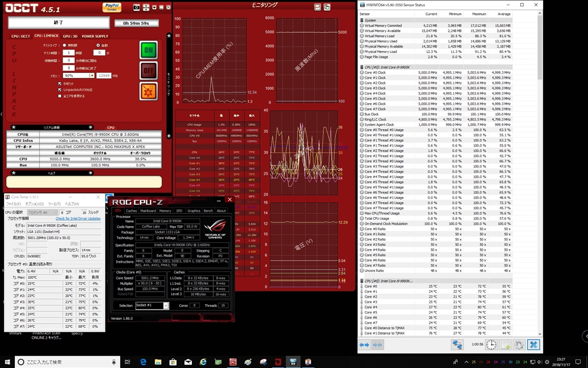The height and width of the screenshot is (368, 588).
Task: Open the OCCT title bar dropdown arrow
Action: pos(154,7)
